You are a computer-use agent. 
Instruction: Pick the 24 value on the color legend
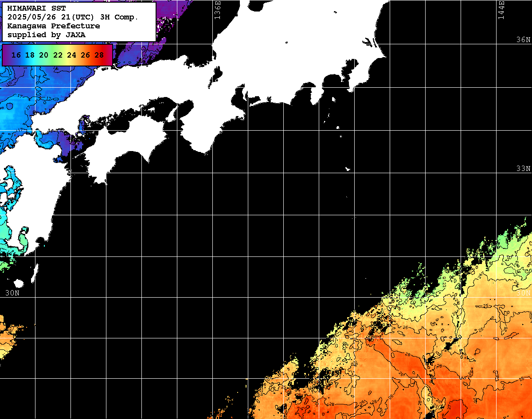[x=71, y=55]
